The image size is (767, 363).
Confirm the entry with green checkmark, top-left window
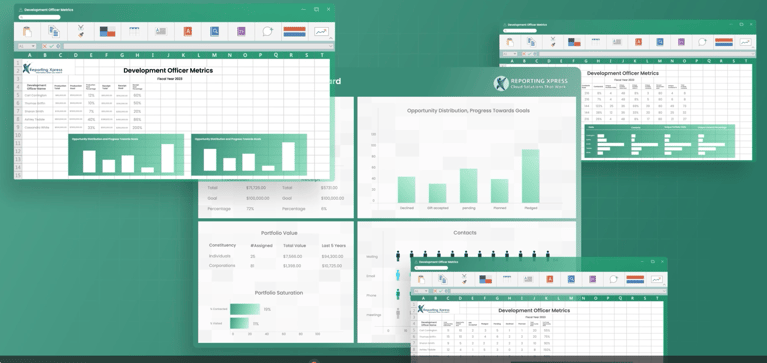(x=51, y=46)
